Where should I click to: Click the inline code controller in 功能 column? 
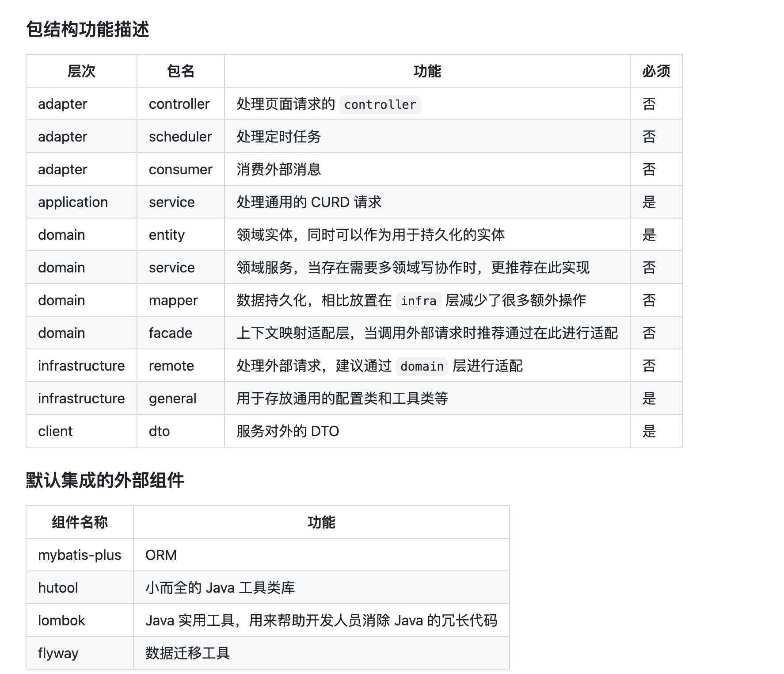point(380,105)
